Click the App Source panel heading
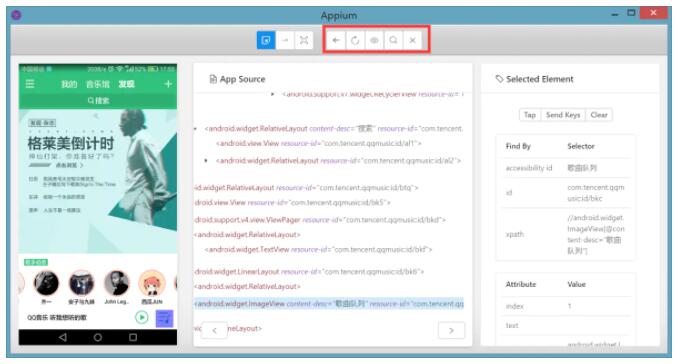Screen dimensions: 677x364 pyautogui.click(x=237, y=79)
